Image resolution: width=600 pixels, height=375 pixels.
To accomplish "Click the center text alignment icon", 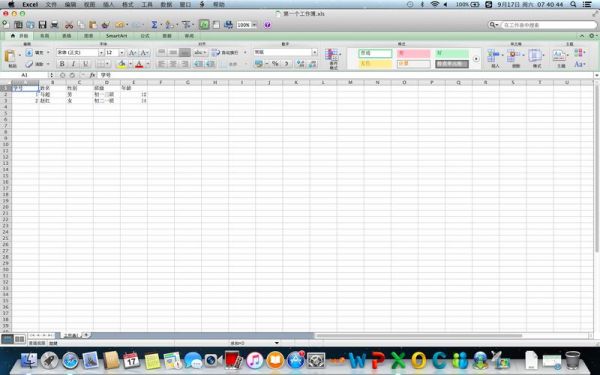I will point(173,64).
